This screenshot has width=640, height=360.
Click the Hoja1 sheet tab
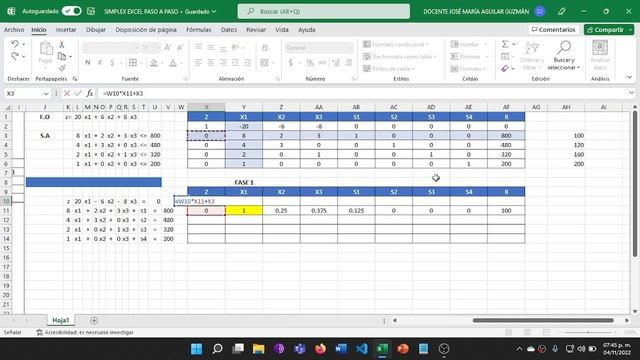tap(60, 320)
